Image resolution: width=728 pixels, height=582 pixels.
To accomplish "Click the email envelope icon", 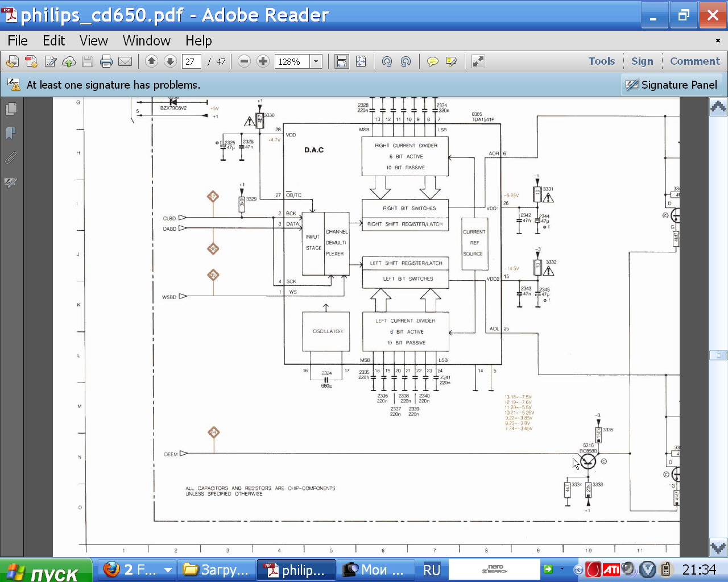I will (x=125, y=61).
